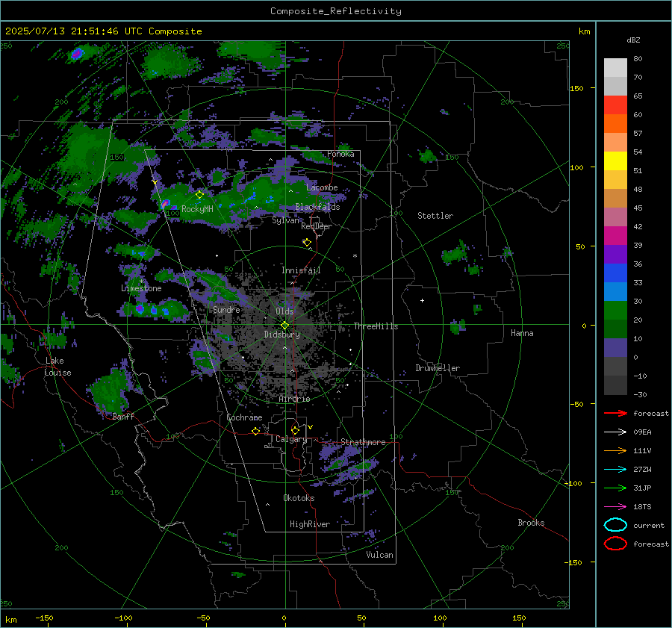This screenshot has height=628, width=672.
Task: Click the 'km' unit label at top right
Action: pyautogui.click(x=584, y=31)
